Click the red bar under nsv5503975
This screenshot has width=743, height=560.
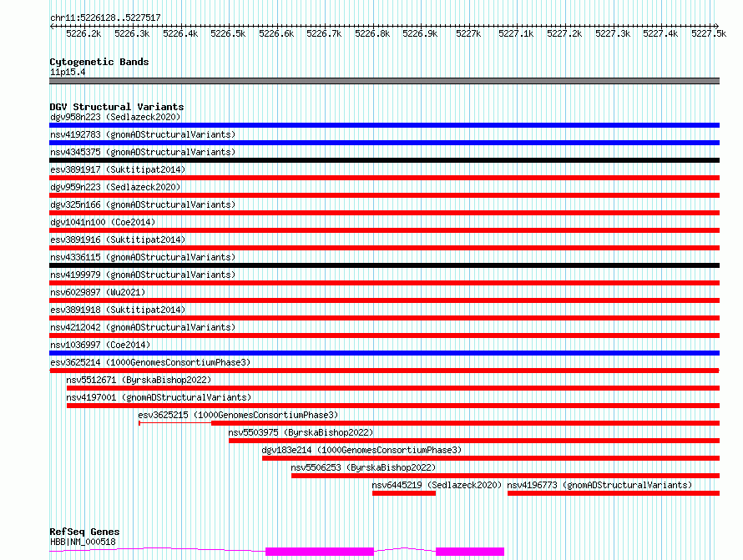(x=474, y=441)
